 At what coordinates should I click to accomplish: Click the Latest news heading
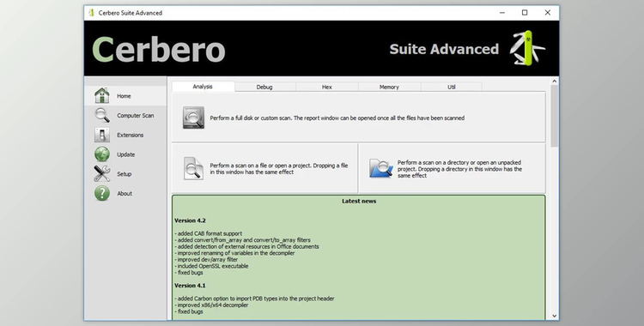pyautogui.click(x=359, y=202)
